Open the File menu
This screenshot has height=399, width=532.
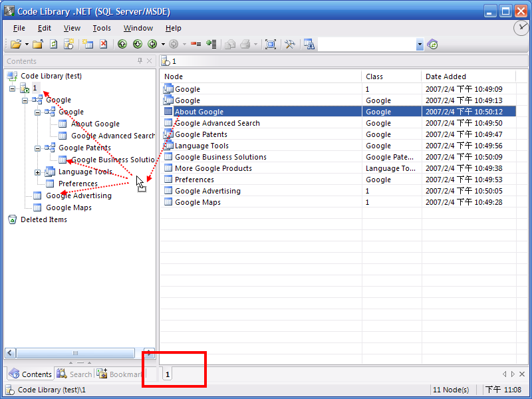coord(19,28)
